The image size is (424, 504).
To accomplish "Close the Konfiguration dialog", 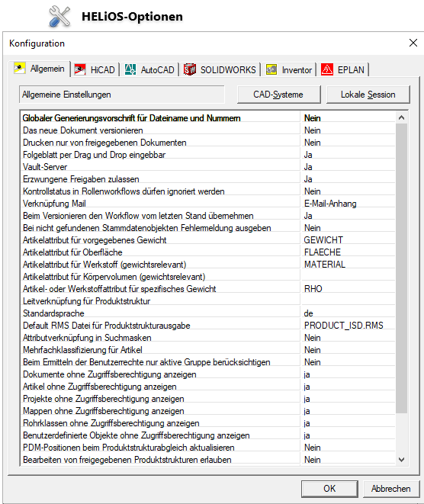I will click(x=413, y=43).
